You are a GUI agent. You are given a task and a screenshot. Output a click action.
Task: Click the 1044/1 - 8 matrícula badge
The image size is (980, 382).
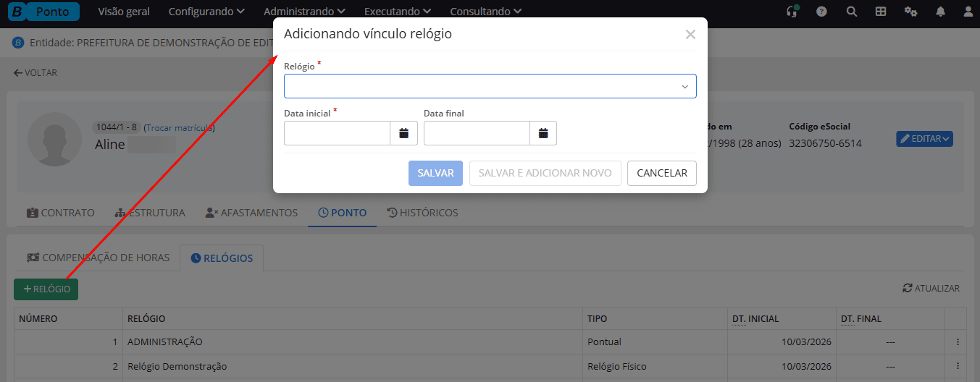point(117,127)
